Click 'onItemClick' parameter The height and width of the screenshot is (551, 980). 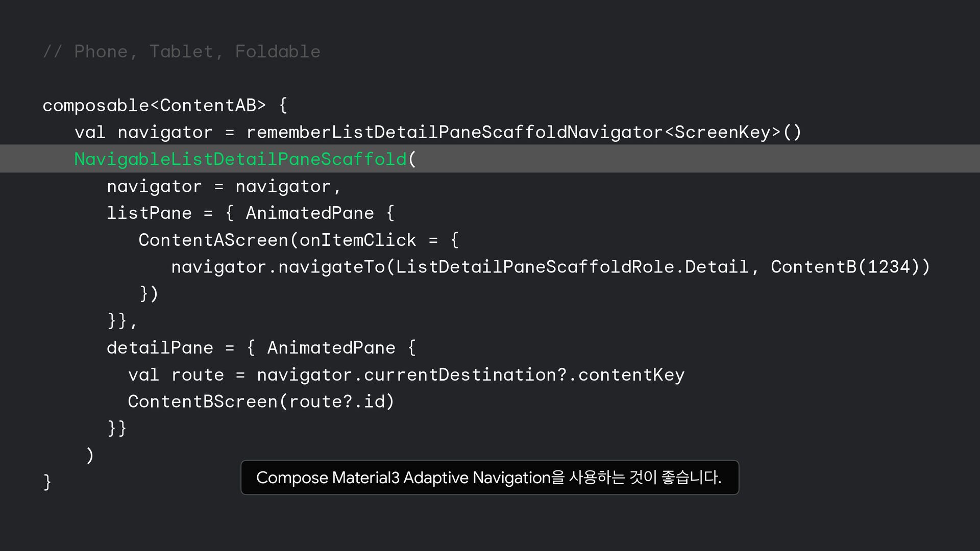tap(357, 240)
